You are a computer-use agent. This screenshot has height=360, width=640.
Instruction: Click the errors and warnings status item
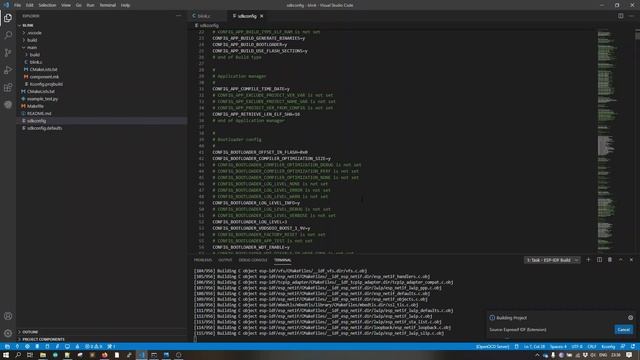coord(94,347)
